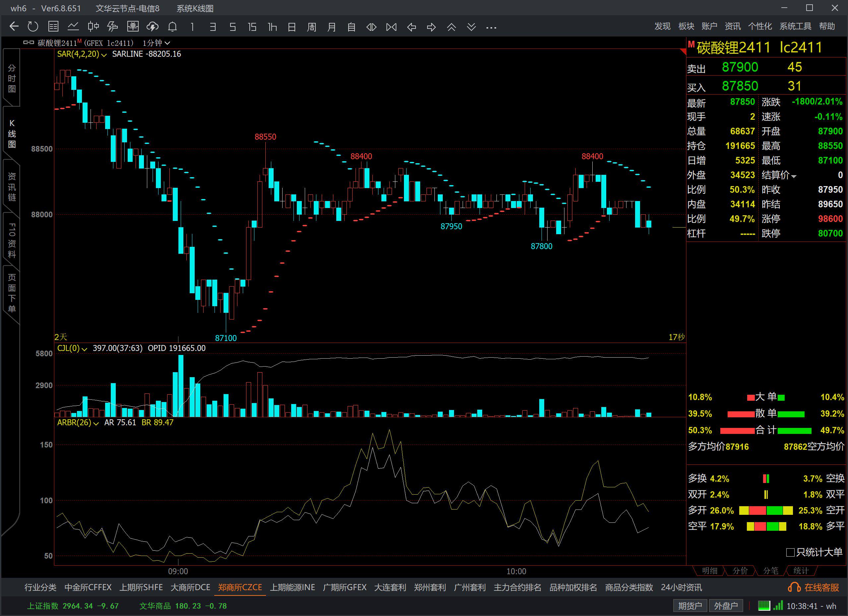Check the 只统计大单 checkbox
The width and height of the screenshot is (848, 616).
[790, 552]
